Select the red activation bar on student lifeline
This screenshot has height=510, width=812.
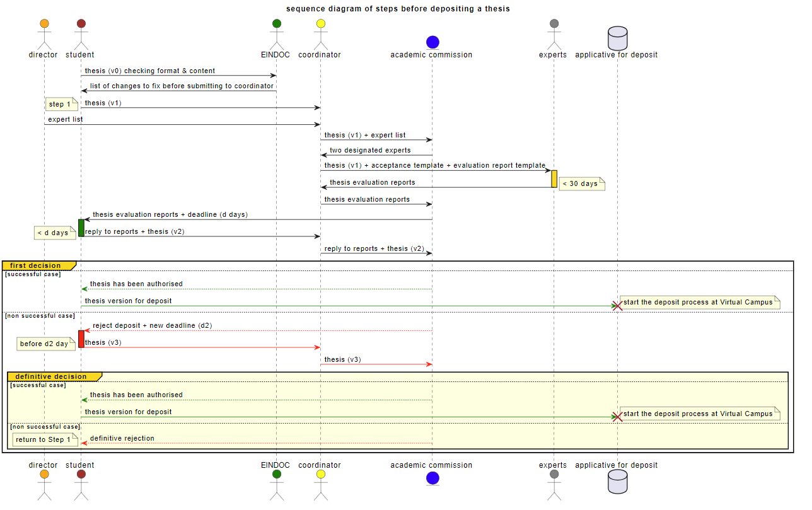tap(81, 339)
